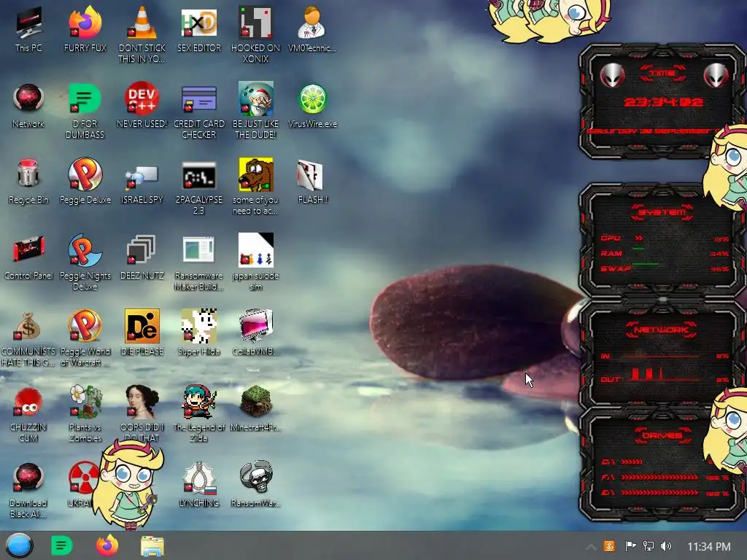This screenshot has height=560, width=747.
Task: Launch Peggle Nights Deluxe shortcut
Action: (85, 262)
